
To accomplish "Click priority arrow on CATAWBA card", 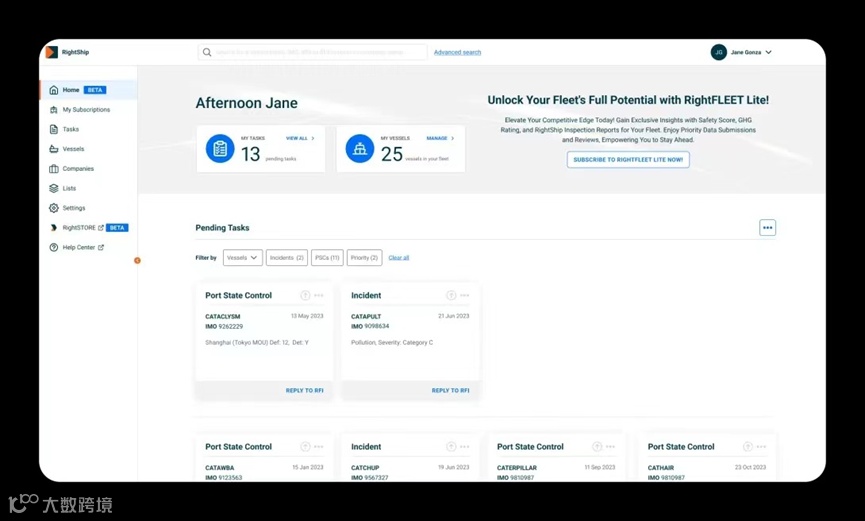I will 305,446.
